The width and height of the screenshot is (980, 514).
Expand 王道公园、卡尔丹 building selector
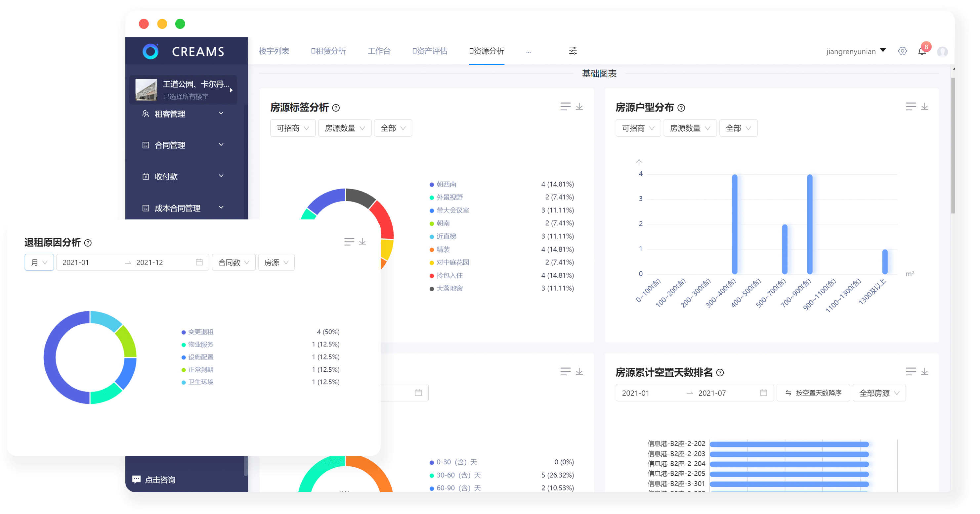click(183, 90)
